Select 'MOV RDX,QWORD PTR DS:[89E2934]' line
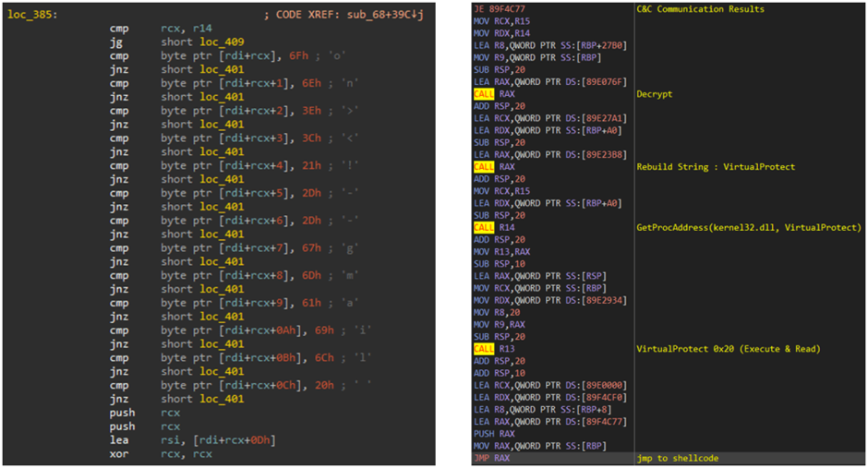 pyautogui.click(x=550, y=300)
